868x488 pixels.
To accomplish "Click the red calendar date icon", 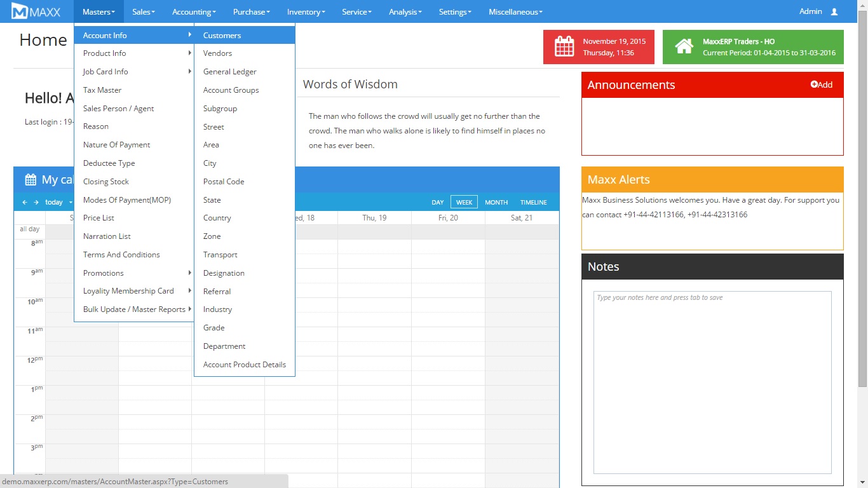I will 564,47.
